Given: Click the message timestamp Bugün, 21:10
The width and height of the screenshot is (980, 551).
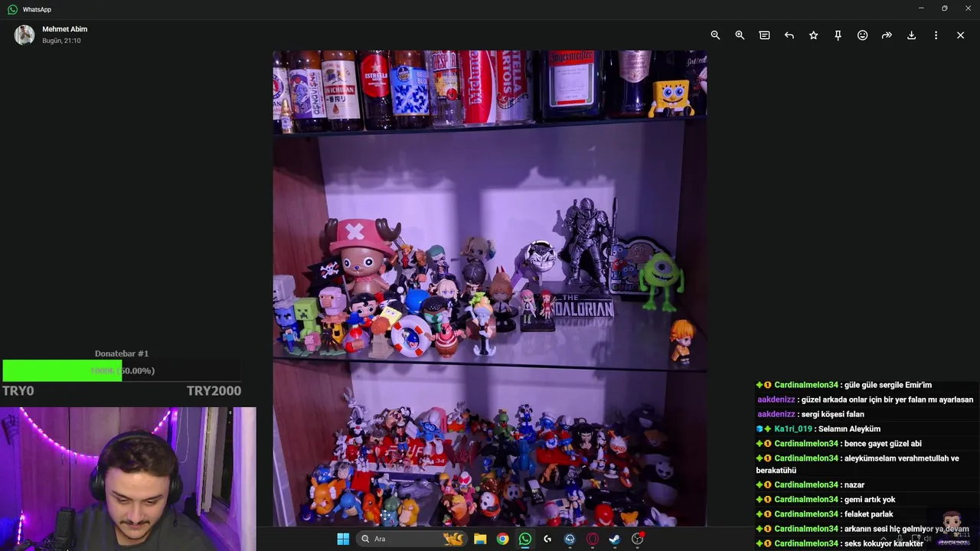Looking at the screenshot, I should point(61,41).
